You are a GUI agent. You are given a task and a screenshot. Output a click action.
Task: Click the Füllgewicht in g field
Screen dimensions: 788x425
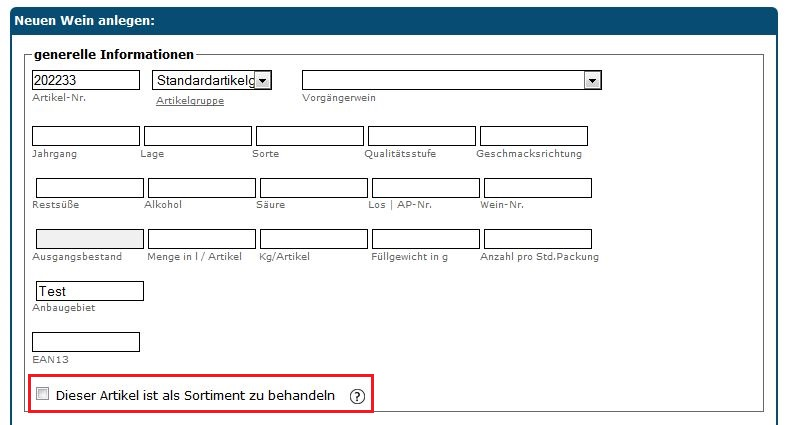pyautogui.click(x=426, y=239)
